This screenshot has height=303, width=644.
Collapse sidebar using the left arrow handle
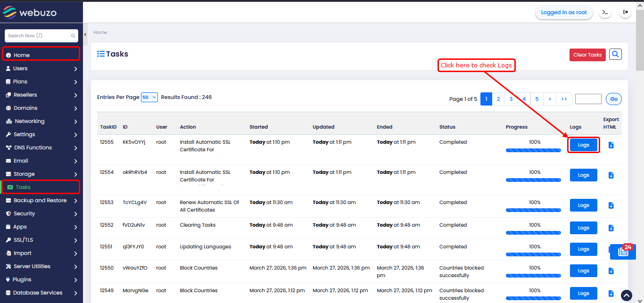[x=85, y=35]
